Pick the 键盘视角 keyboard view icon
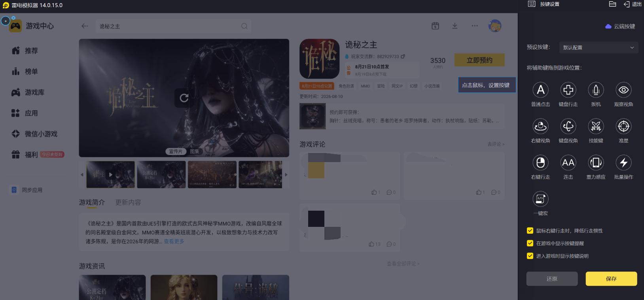 coord(568,126)
